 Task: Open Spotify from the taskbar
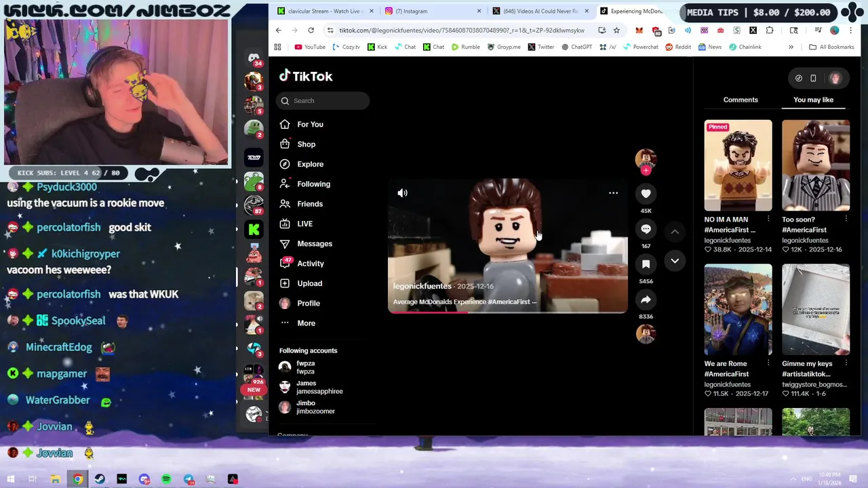pos(166,479)
